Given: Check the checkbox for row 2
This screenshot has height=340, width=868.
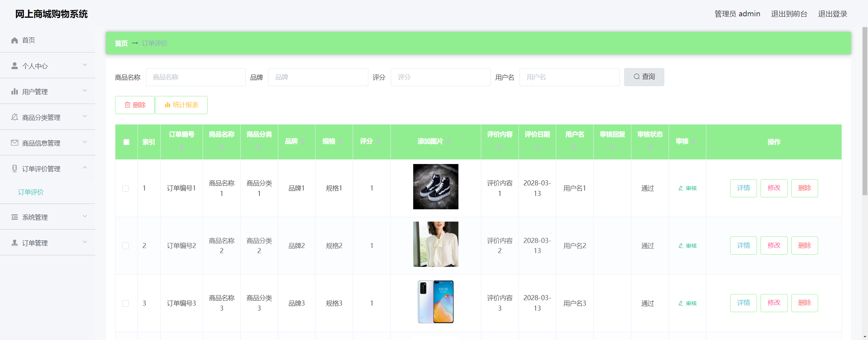Looking at the screenshot, I should tap(126, 245).
